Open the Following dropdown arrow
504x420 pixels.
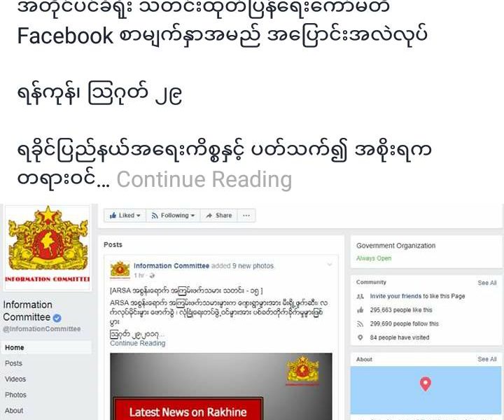[x=192, y=216]
